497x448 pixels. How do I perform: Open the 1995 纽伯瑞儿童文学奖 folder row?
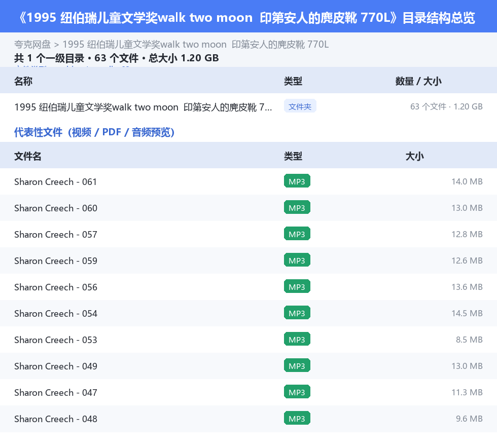(x=248, y=107)
